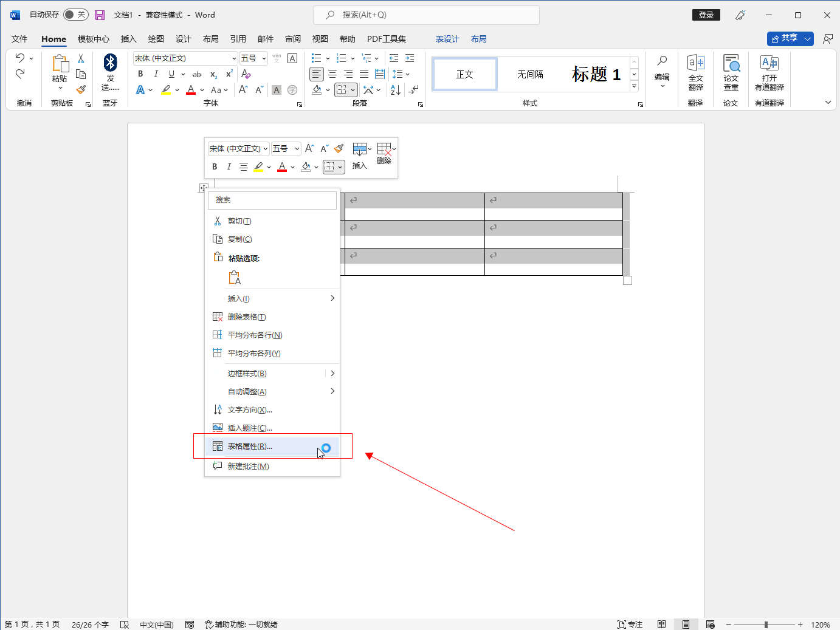The width and height of the screenshot is (840, 630).
Task: Toggle Focus mode in the status bar
Action: [630, 624]
